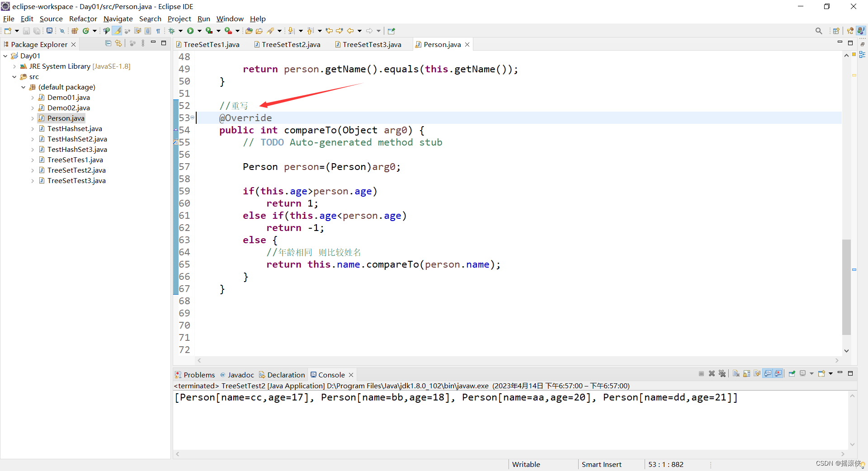Click the blue overview ruler marker
Screen dimensions: 868x471
click(854, 269)
